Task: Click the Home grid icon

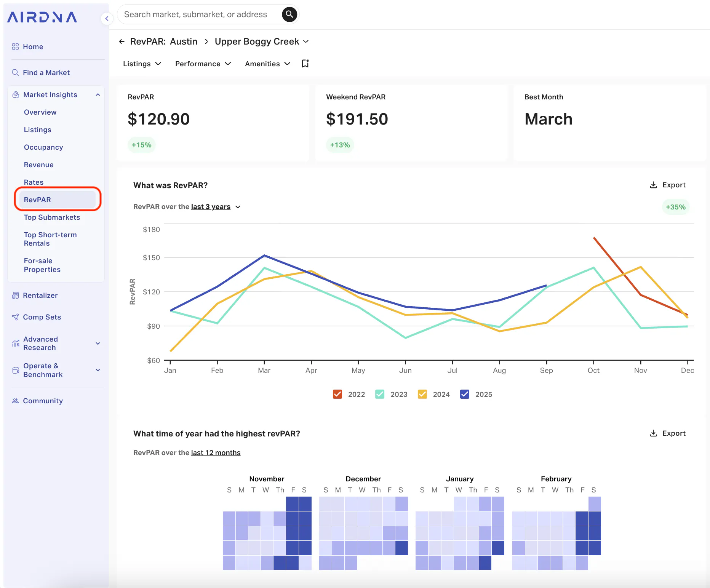Action: (15, 46)
